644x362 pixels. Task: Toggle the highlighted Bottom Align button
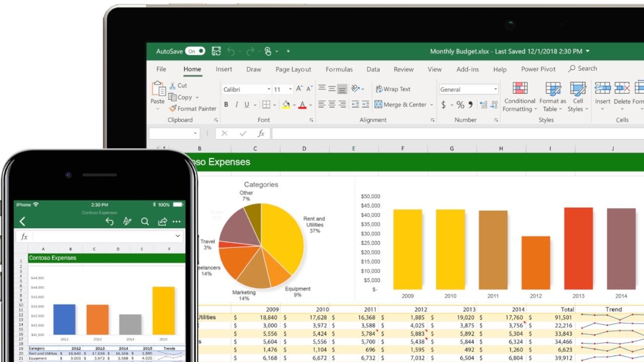[342, 89]
